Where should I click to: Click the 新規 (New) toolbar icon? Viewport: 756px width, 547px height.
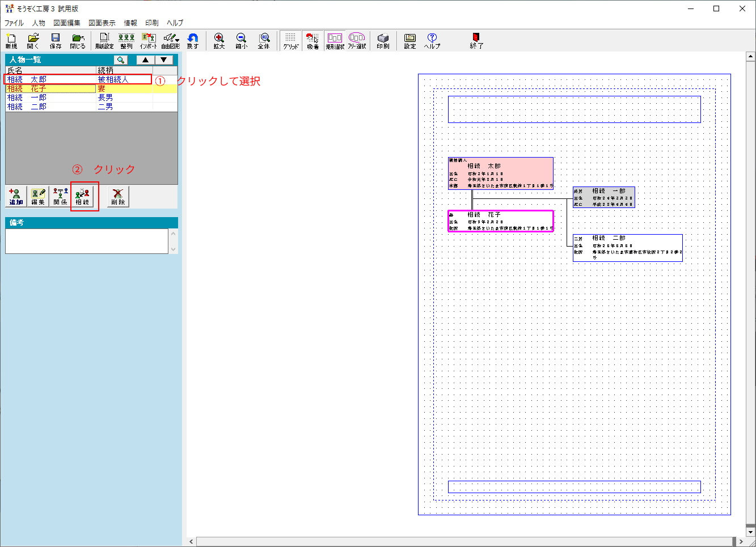coord(11,41)
